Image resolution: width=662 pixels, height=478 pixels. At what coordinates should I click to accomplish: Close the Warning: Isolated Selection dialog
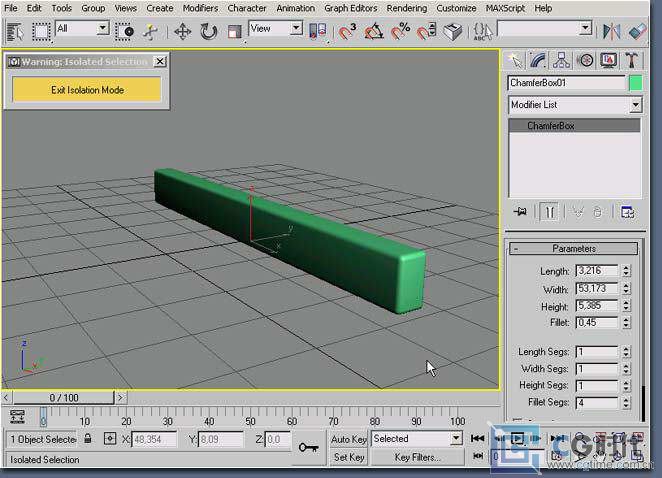click(x=160, y=62)
